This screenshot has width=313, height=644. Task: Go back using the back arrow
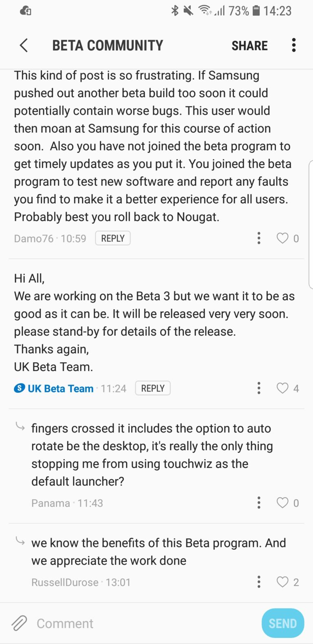(x=24, y=45)
